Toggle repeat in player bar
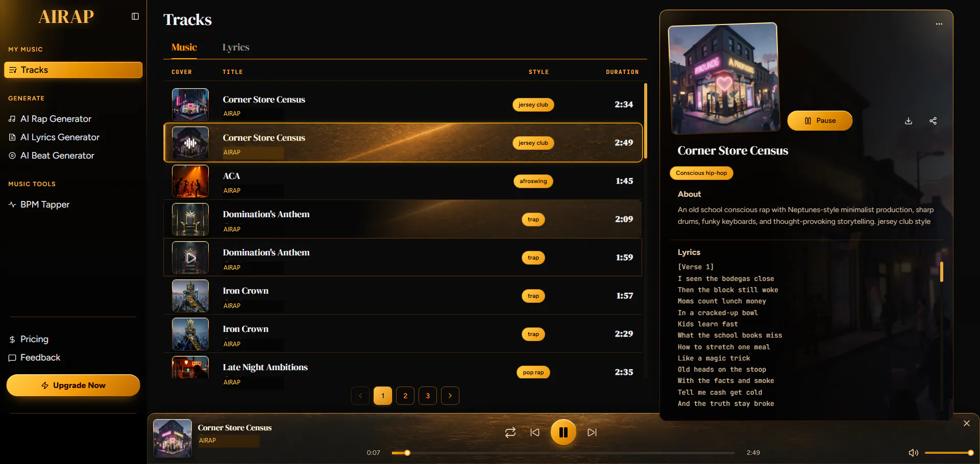This screenshot has height=464, width=980. [510, 432]
